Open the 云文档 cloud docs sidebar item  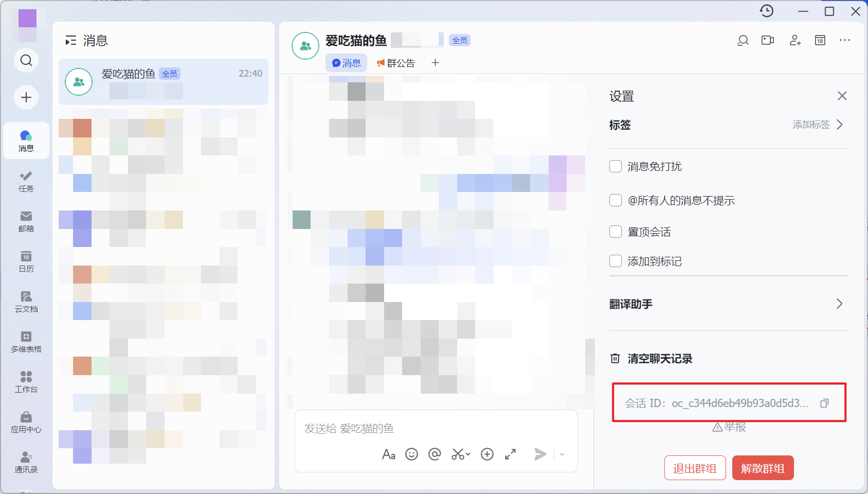(x=26, y=302)
